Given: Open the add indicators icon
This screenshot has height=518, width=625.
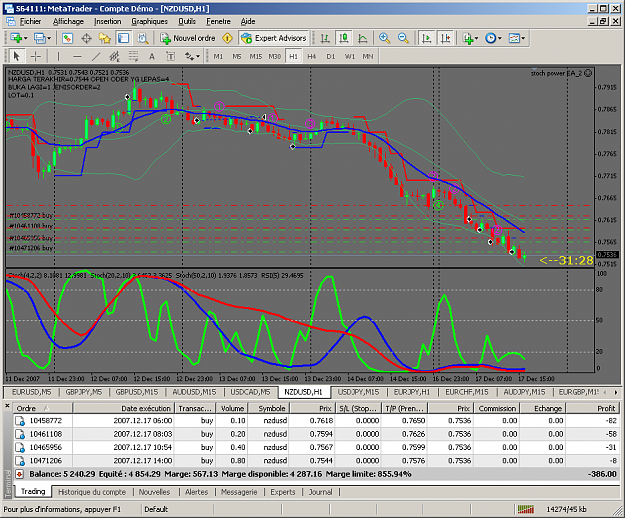Looking at the screenshot, I should click(468, 38).
